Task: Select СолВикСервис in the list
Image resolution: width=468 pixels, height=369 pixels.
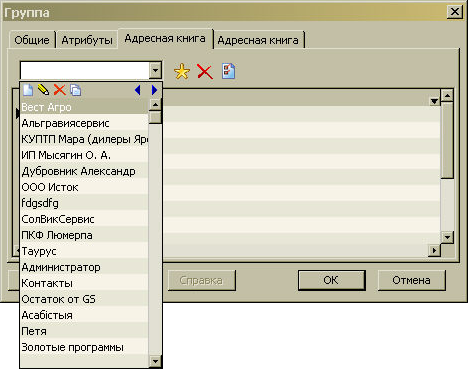Action: (84, 219)
